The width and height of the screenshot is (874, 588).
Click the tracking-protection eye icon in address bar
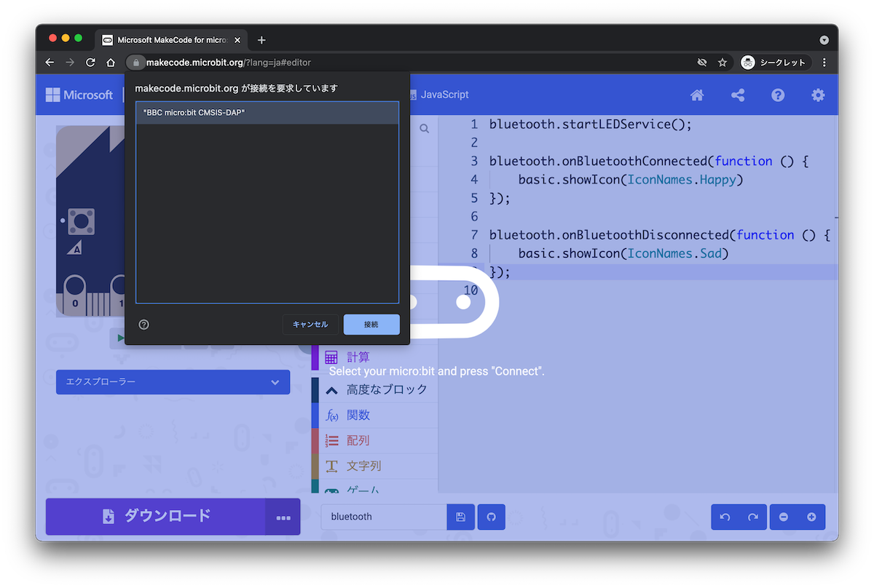point(702,63)
